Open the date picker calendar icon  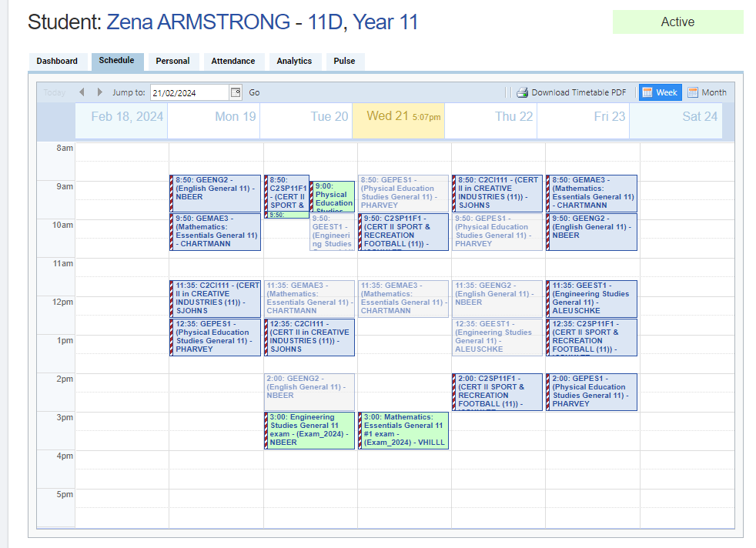click(236, 92)
